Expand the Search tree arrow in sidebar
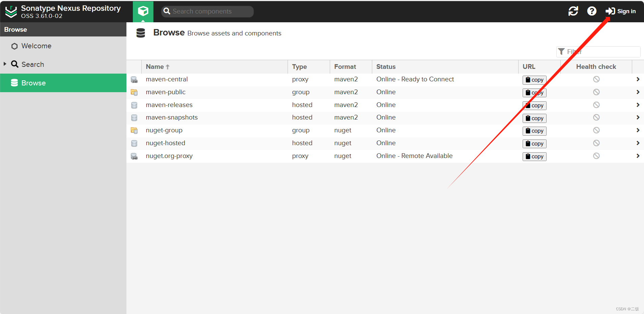The height and width of the screenshot is (314, 644). [x=5, y=64]
